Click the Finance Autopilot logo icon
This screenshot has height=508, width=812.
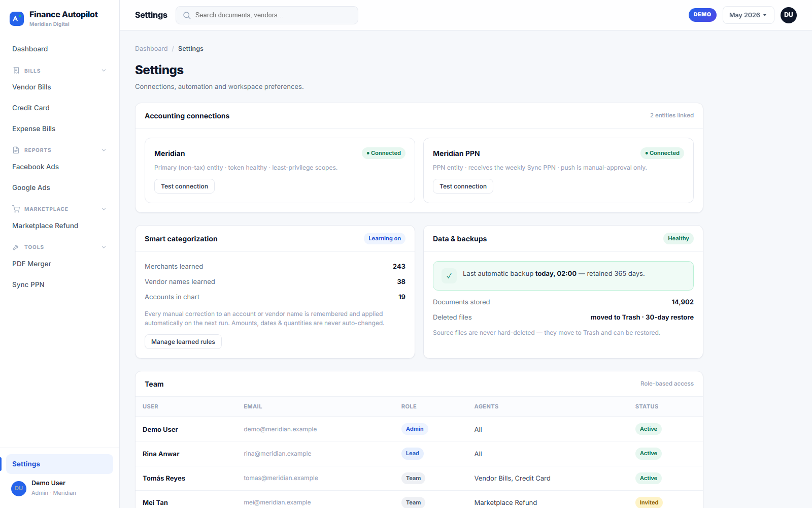pyautogui.click(x=17, y=19)
